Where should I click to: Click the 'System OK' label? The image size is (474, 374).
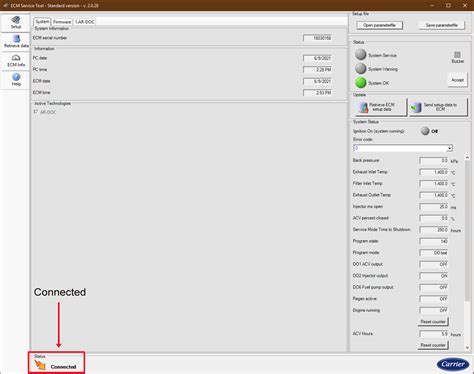coord(378,83)
